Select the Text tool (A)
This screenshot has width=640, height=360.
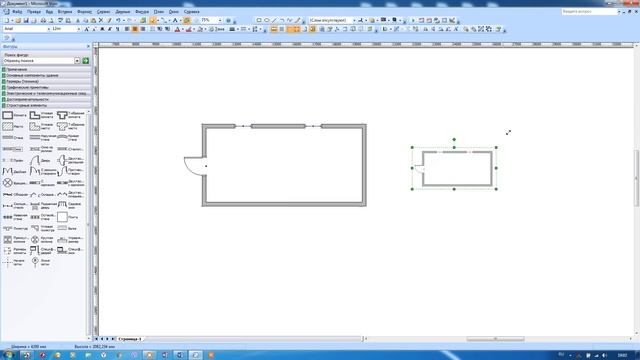(175, 20)
